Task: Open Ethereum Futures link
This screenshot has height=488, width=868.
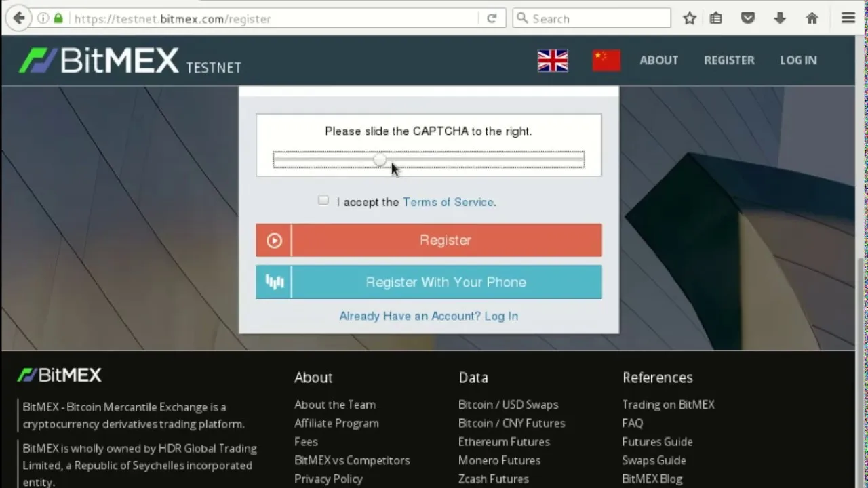Action: tap(504, 441)
